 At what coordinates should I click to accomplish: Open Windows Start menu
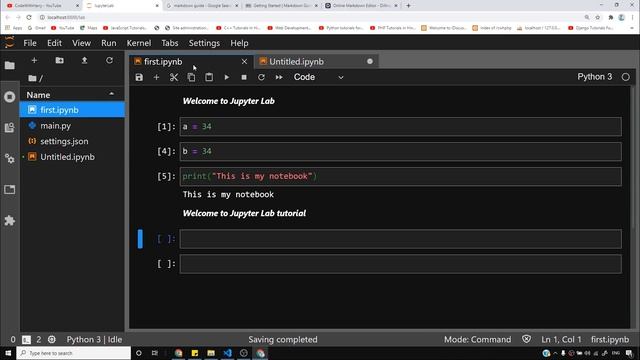pyautogui.click(x=8, y=353)
